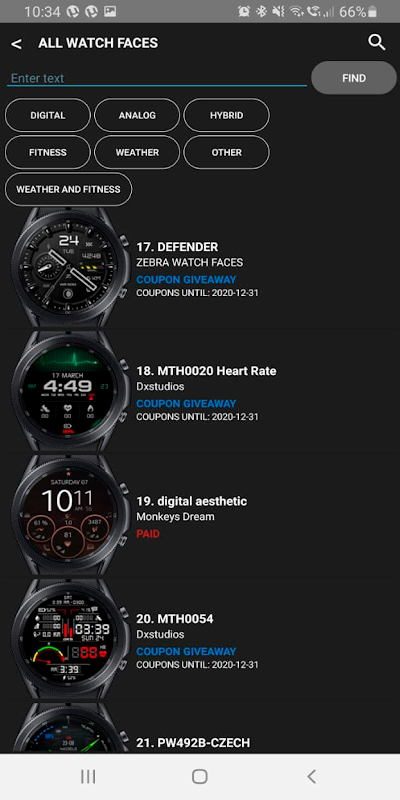
Task: Filter by the Hybrid category
Action: (226, 115)
